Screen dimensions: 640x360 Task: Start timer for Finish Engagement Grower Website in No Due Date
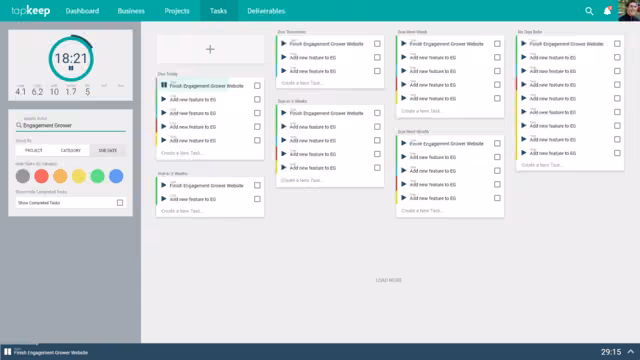point(524,43)
